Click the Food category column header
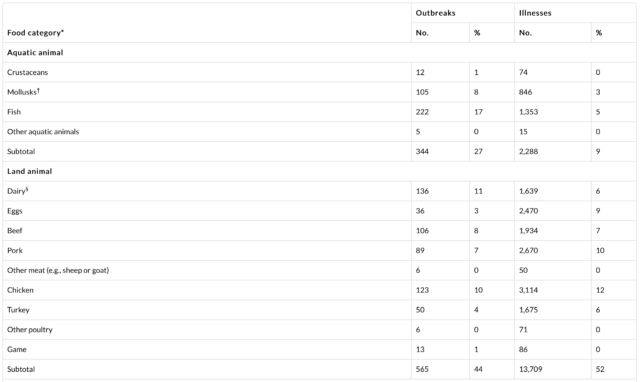Viewport: 640px width, 382px height. coord(33,33)
